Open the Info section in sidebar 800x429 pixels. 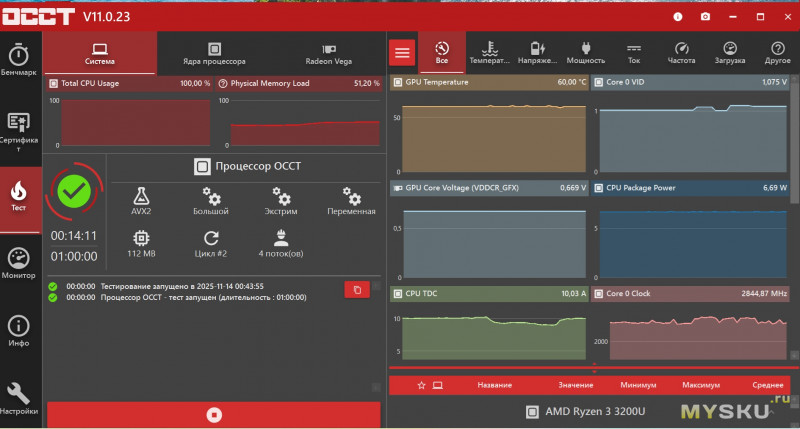pyautogui.click(x=21, y=332)
